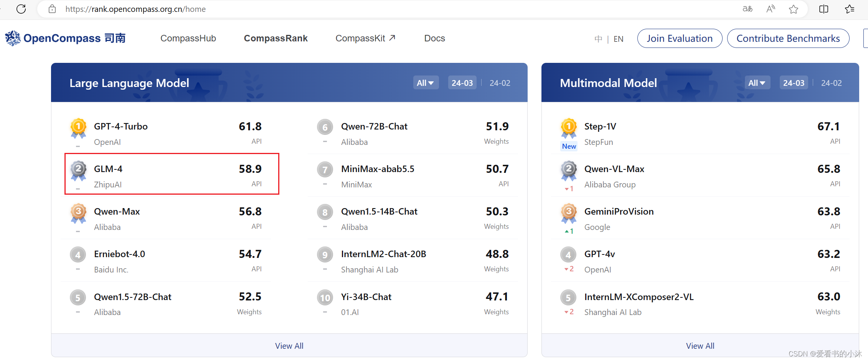Click rank 10 badge beside Yi-34B-Chat
Screen dimensions: 868x361
click(x=325, y=298)
